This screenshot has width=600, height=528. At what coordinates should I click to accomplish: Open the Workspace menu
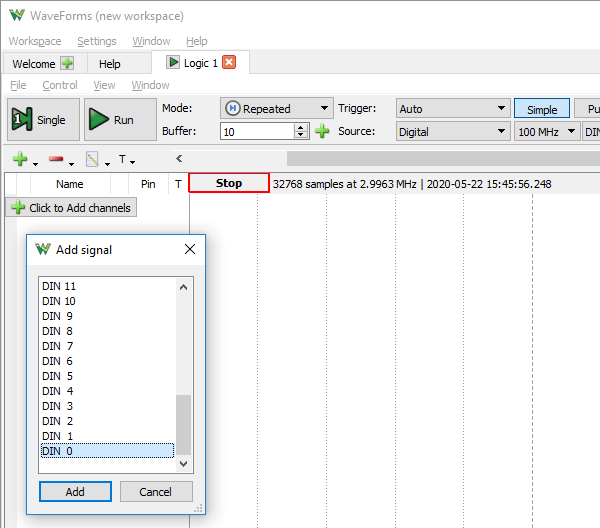pyautogui.click(x=35, y=41)
